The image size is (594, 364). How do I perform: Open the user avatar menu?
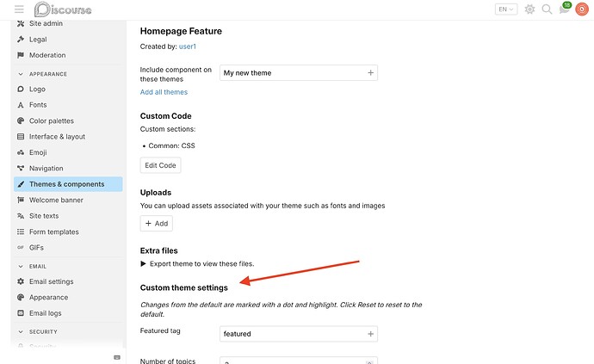(x=581, y=9)
